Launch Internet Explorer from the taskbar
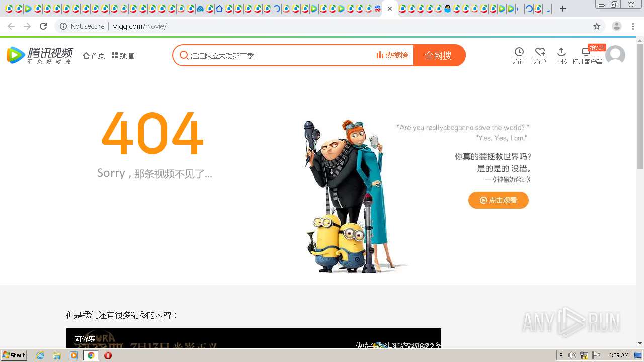 tap(40, 355)
